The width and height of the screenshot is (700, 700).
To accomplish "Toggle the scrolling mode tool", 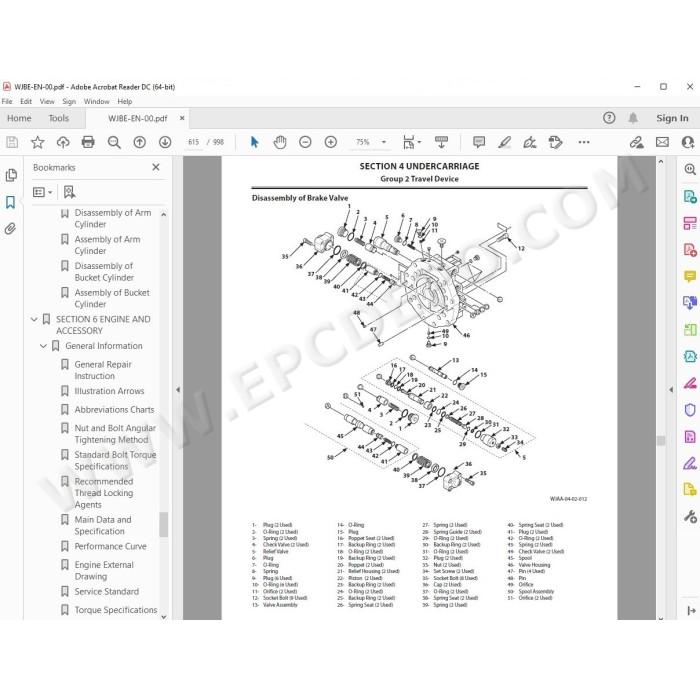I will coord(441,142).
